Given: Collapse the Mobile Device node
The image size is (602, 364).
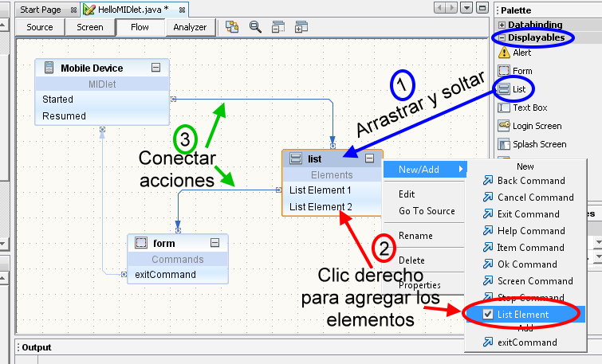Looking at the screenshot, I should point(155,68).
